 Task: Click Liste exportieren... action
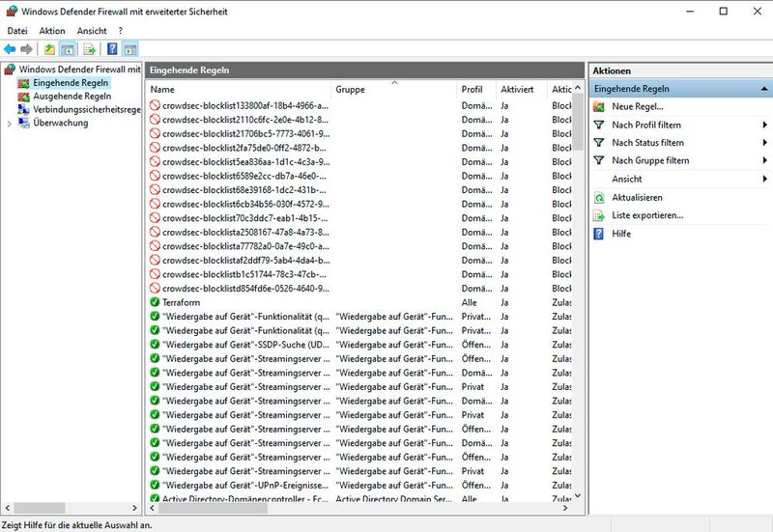(x=647, y=215)
